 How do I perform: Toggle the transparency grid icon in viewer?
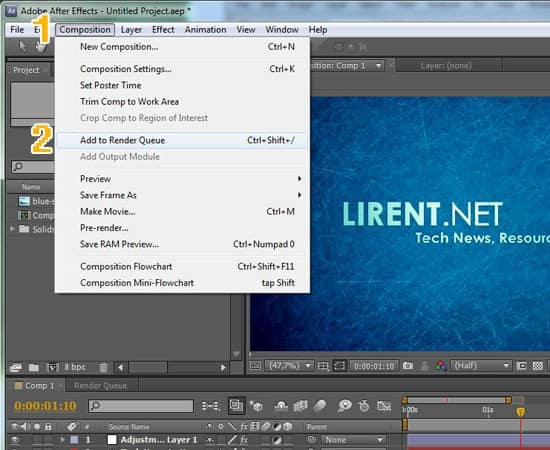pos(538,366)
